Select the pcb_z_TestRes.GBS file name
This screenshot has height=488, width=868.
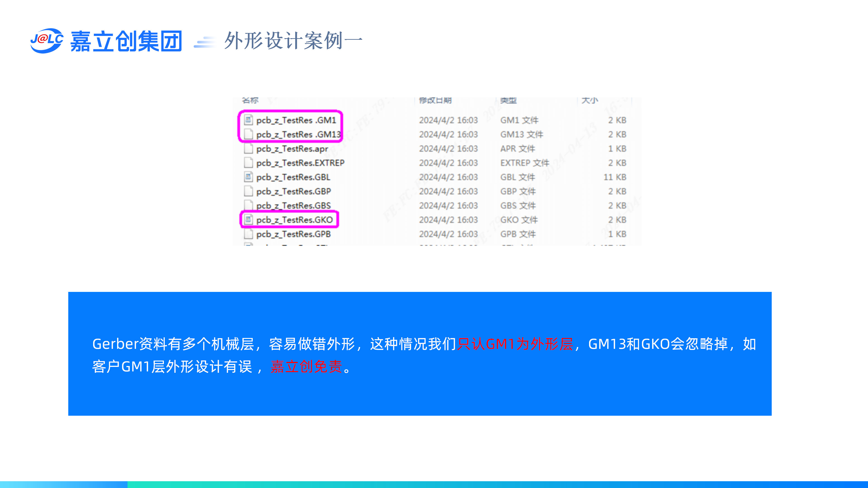(293, 205)
